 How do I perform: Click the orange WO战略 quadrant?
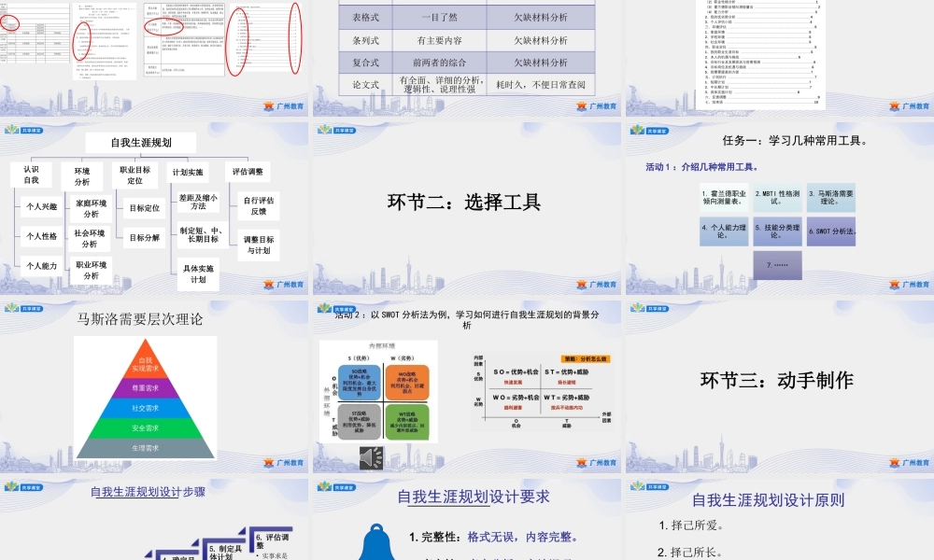tap(407, 383)
